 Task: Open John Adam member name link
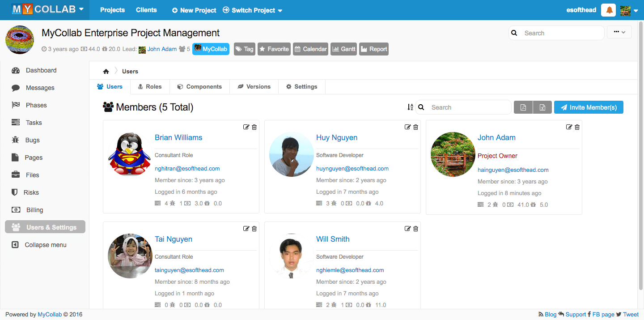[496, 138]
